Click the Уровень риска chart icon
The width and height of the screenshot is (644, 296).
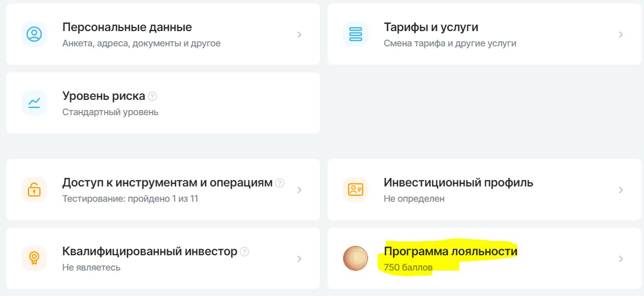click(34, 103)
